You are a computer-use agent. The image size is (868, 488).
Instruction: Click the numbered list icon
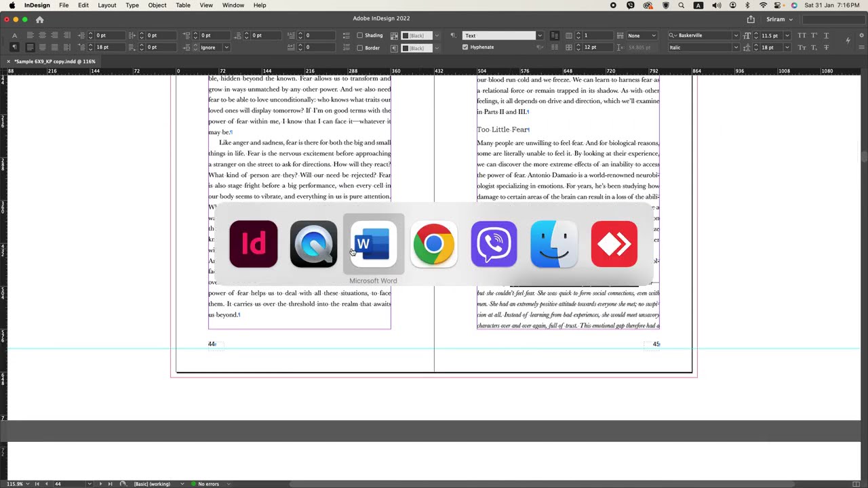pyautogui.click(x=347, y=47)
